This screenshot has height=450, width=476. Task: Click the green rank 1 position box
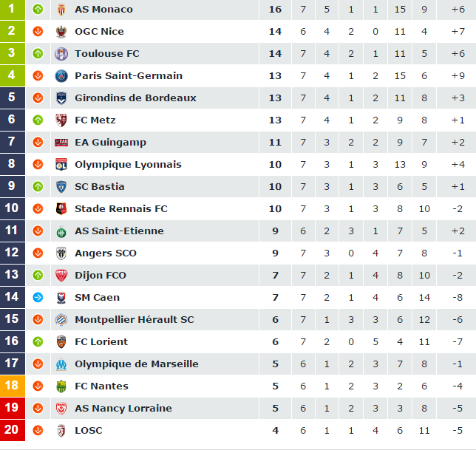(x=13, y=10)
